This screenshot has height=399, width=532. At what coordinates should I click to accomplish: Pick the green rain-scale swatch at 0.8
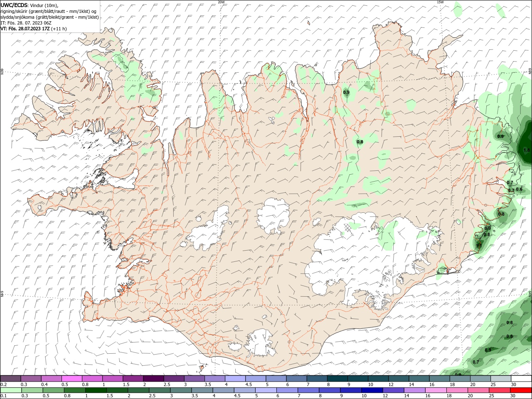coord(74,390)
